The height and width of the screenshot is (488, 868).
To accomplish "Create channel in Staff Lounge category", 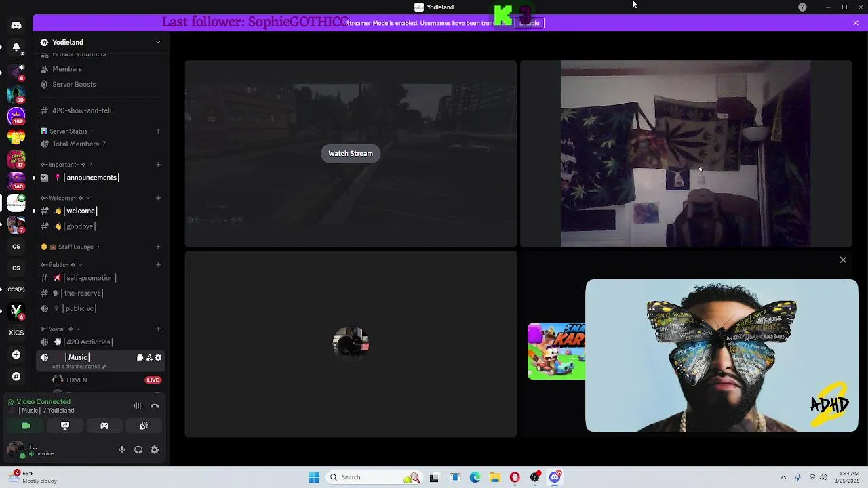I will [158, 247].
